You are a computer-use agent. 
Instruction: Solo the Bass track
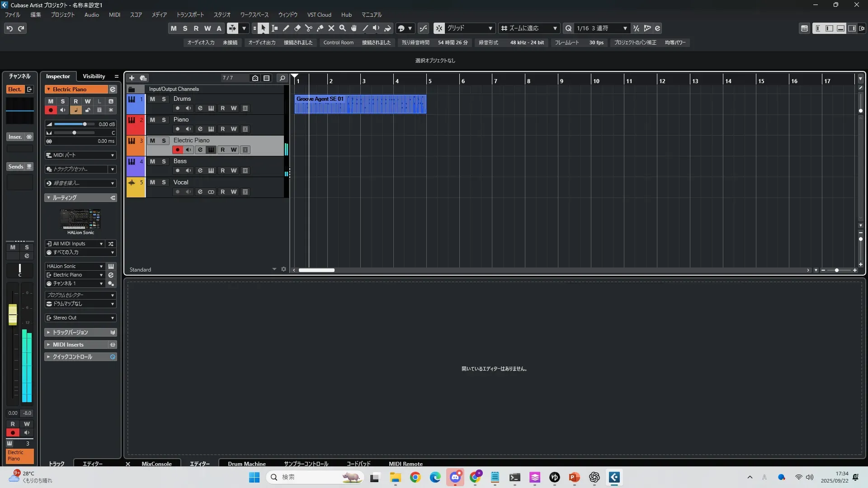pyautogui.click(x=164, y=161)
